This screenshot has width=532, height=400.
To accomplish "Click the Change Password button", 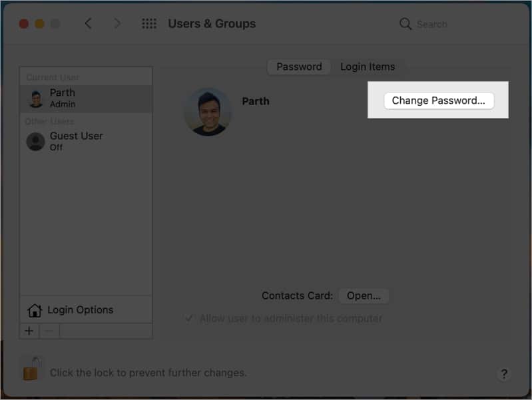I will [438, 100].
